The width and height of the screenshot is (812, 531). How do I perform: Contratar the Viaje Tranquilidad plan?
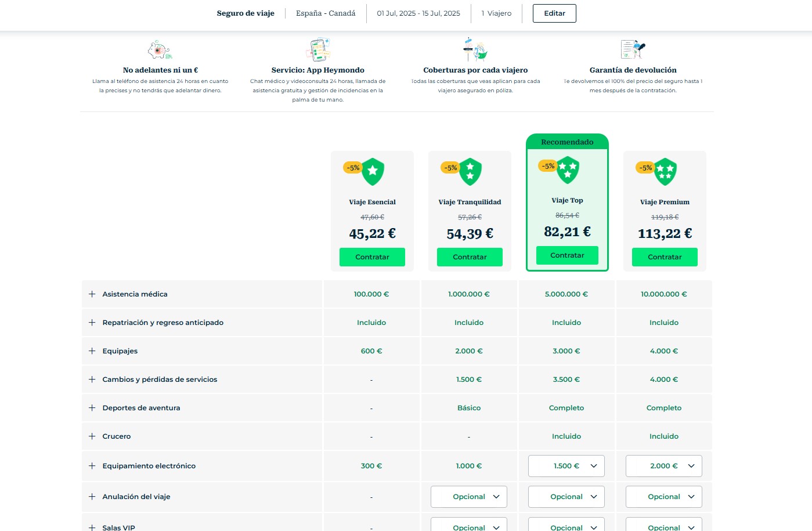470,257
